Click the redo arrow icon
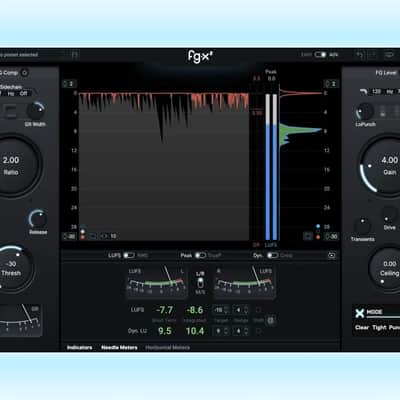The width and height of the screenshot is (400, 400). click(x=373, y=55)
